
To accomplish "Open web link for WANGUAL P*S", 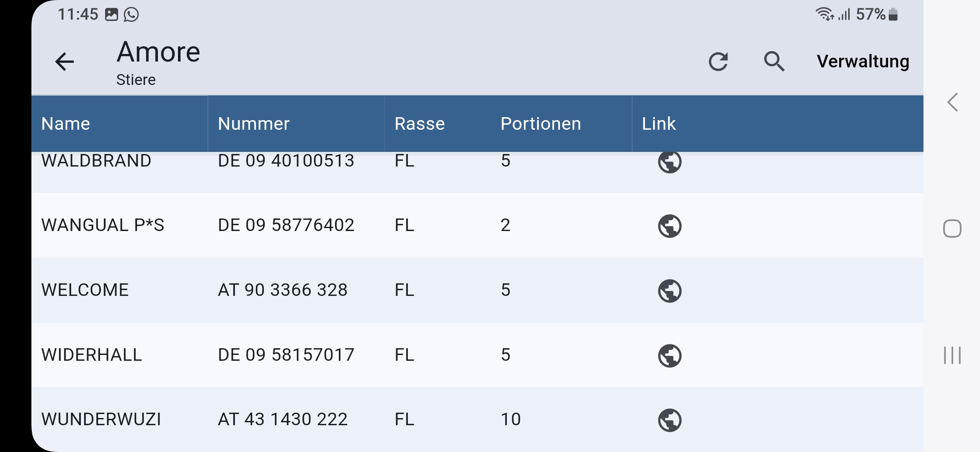I will [x=670, y=226].
